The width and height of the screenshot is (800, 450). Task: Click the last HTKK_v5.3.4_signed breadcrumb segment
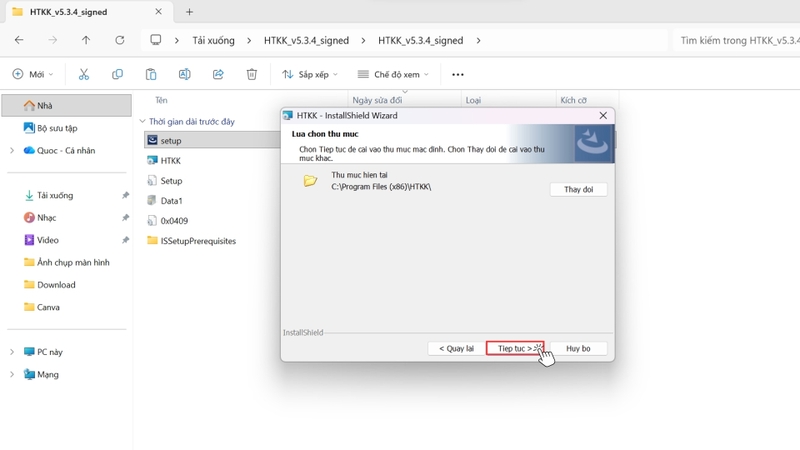point(420,40)
